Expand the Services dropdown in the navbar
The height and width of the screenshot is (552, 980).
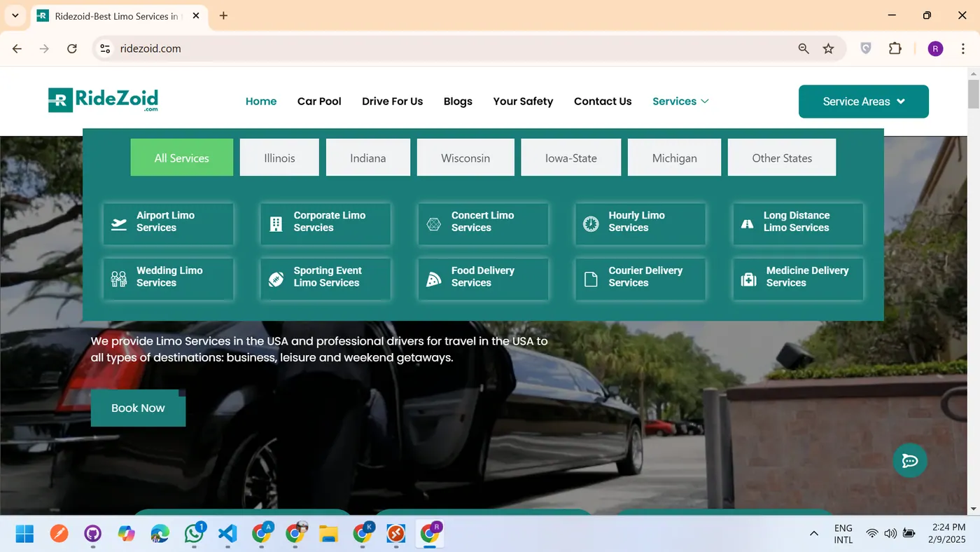tap(680, 102)
